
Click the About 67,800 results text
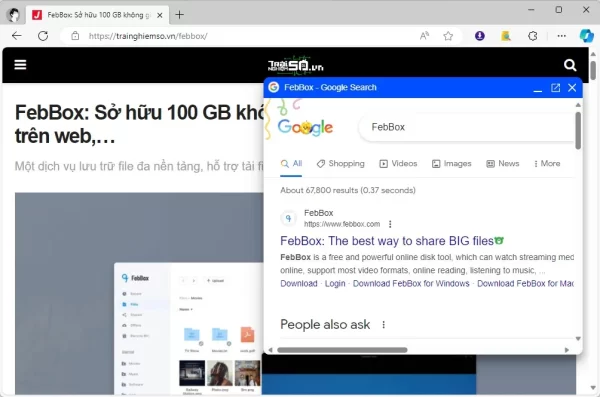click(x=348, y=190)
